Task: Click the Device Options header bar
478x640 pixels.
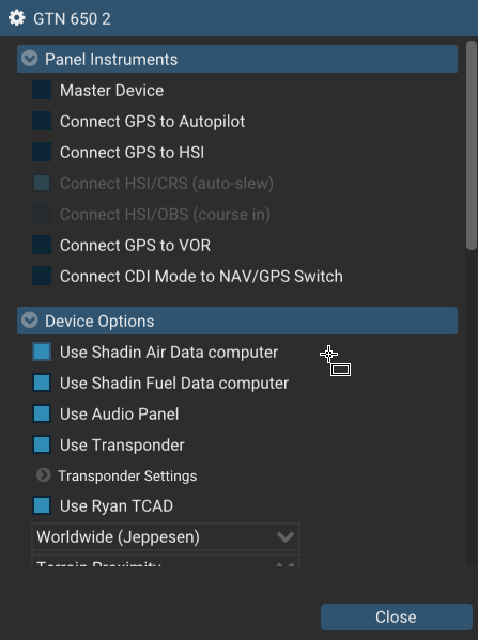Action: (237, 321)
